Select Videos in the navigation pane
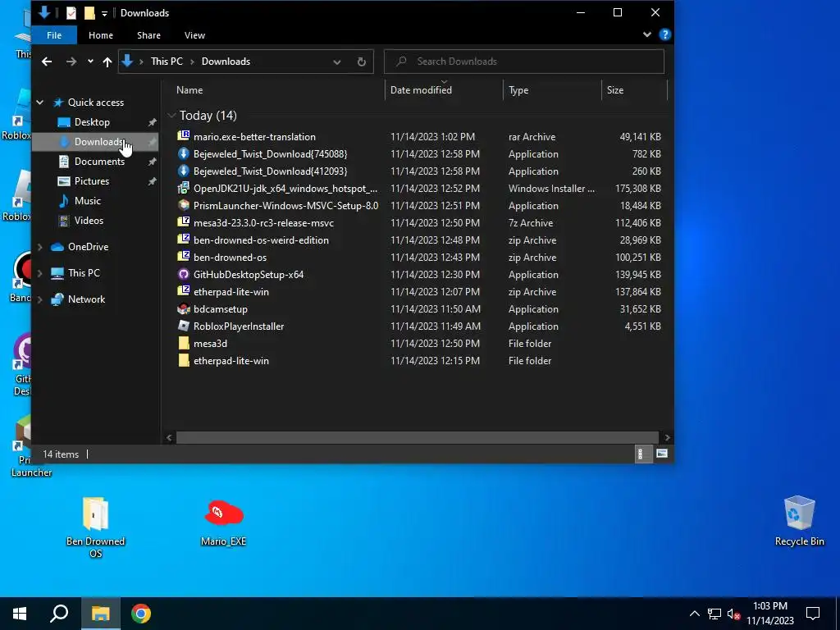This screenshot has width=840, height=630. 89,221
